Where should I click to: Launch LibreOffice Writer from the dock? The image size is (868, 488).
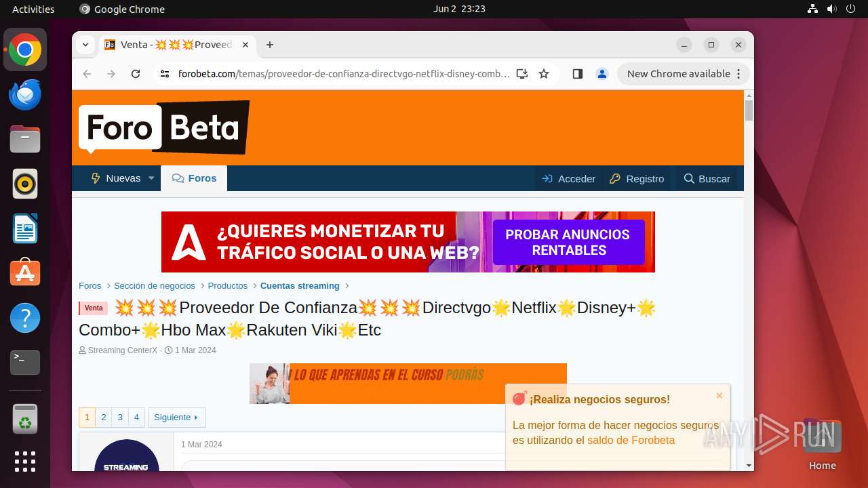(25, 228)
